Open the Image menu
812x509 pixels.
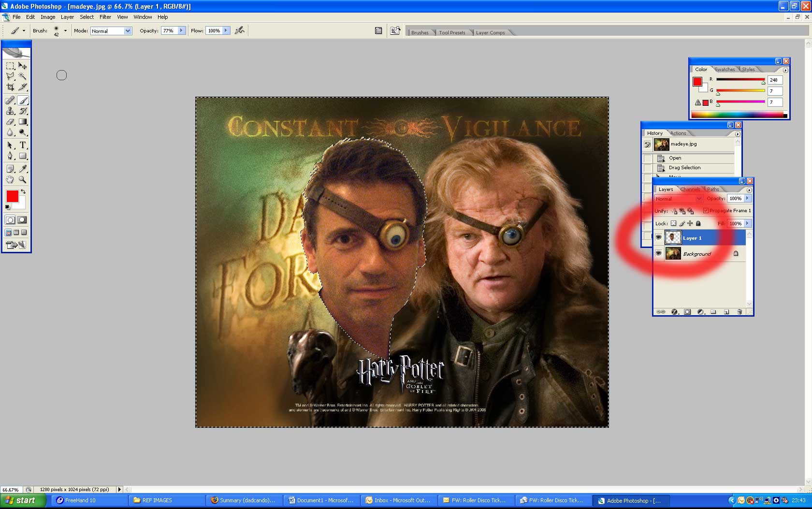pos(48,17)
